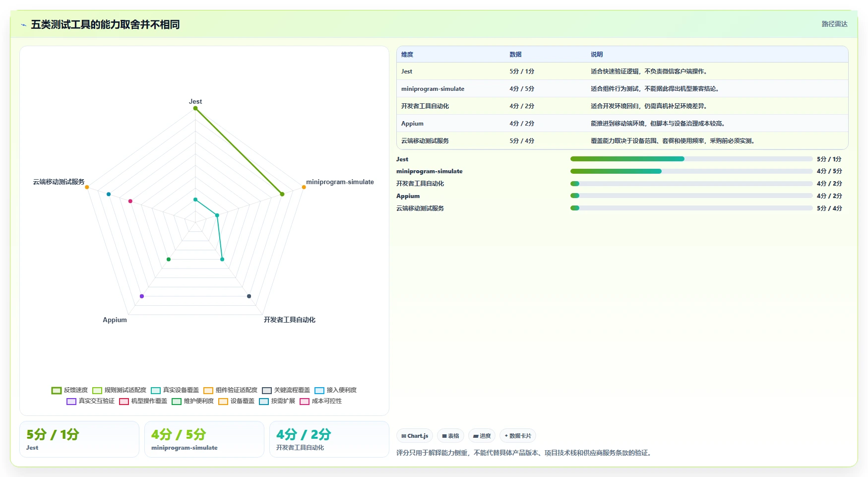Click the purple data point on the Appium axis
The image size is (868, 477).
pyautogui.click(x=142, y=296)
